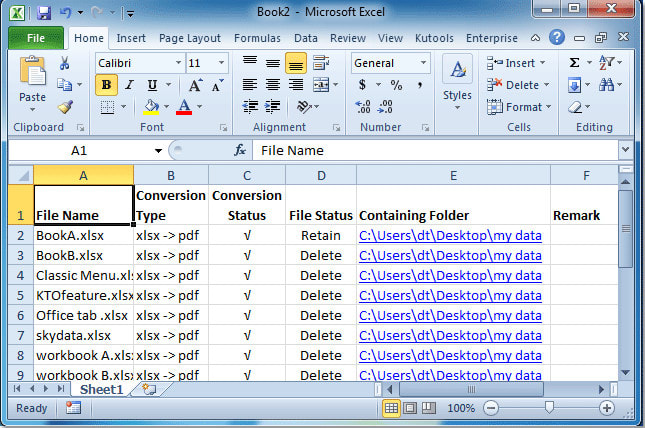Open the Kutools tab

(x=434, y=38)
